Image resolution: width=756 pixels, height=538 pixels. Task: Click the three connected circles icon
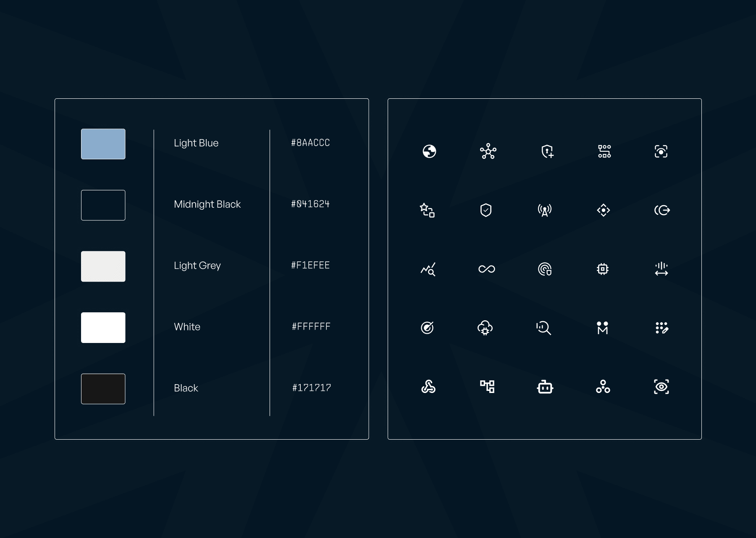603,387
